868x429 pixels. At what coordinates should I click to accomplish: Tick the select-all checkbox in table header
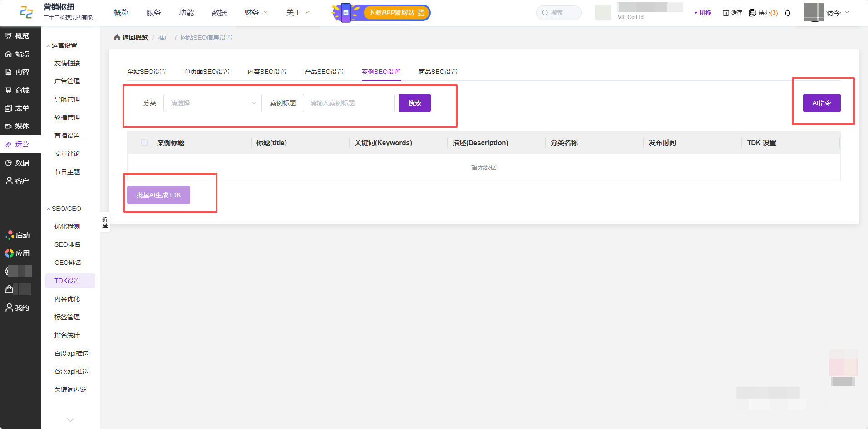point(144,142)
